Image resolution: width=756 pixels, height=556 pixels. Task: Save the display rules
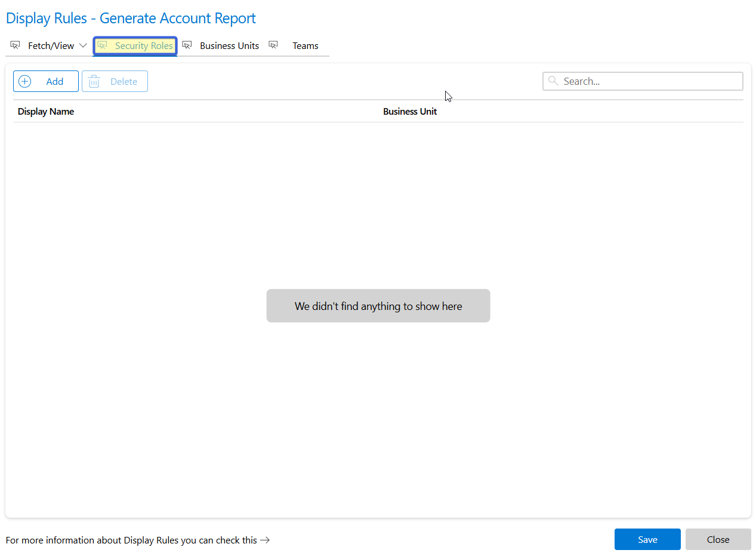[647, 539]
